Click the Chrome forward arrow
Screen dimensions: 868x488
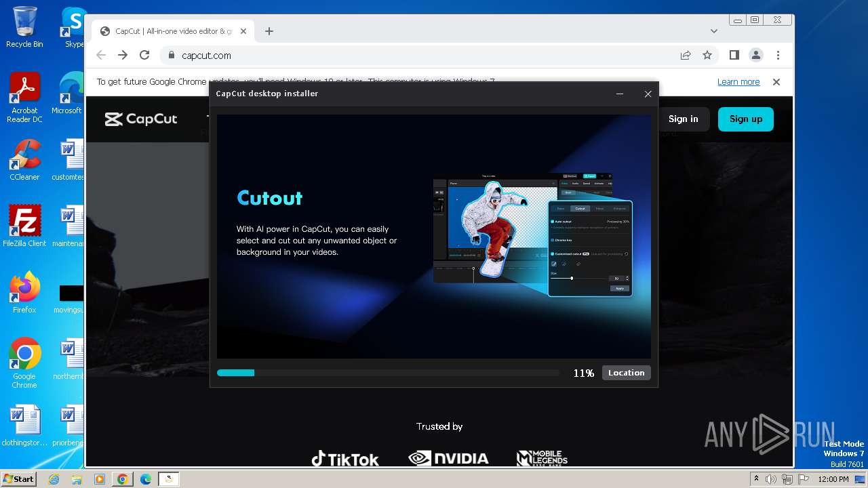123,56
